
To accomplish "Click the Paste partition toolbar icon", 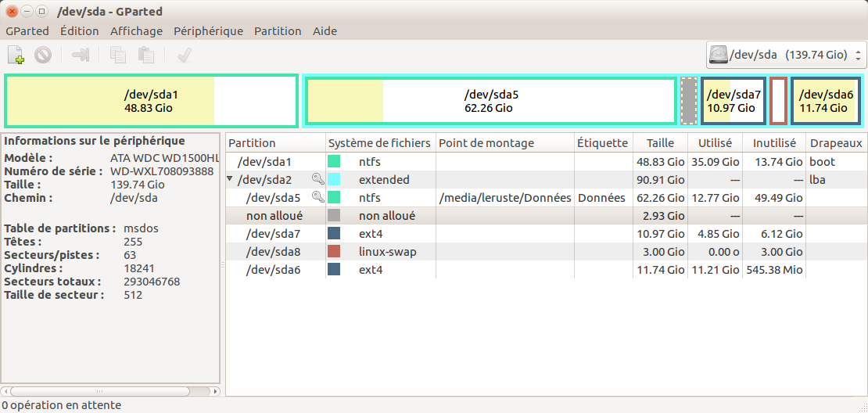I will [145, 55].
